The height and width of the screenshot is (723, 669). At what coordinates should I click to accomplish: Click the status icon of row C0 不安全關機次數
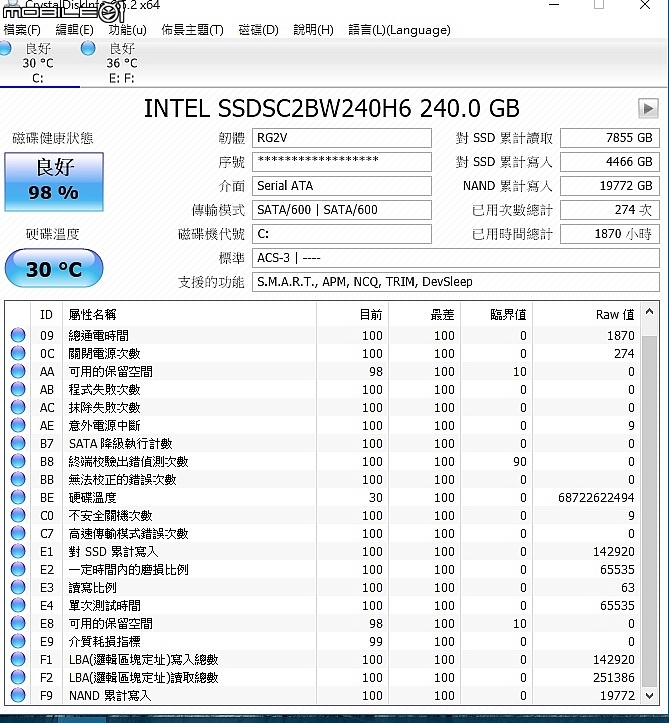[x=18, y=515]
